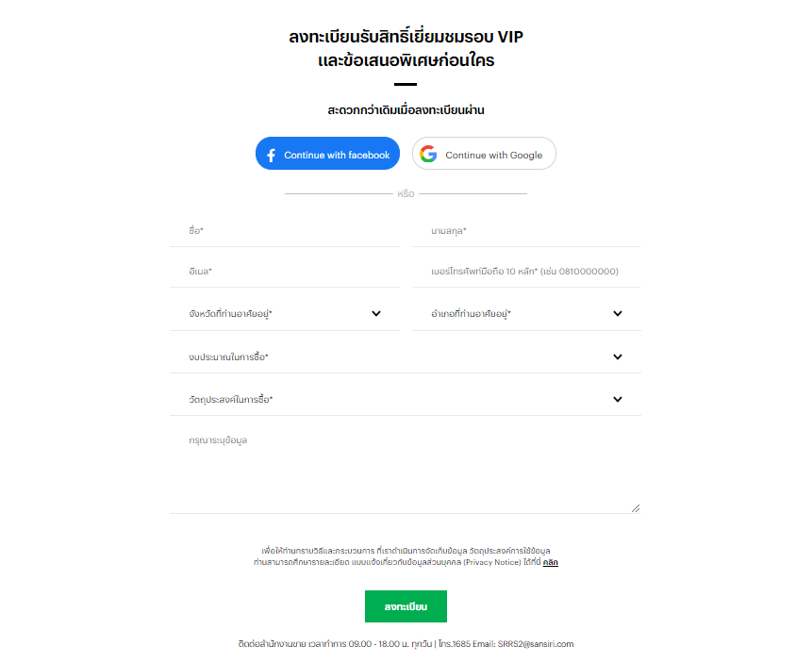This screenshot has width=812, height=663.
Task: Click the Google logo icon
Action: tap(428, 154)
